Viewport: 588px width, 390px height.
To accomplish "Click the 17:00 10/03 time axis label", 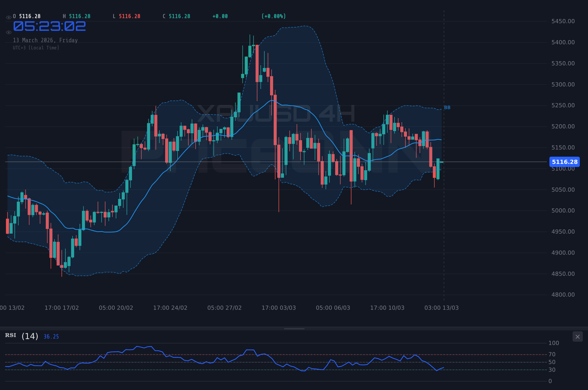I will (387, 308).
